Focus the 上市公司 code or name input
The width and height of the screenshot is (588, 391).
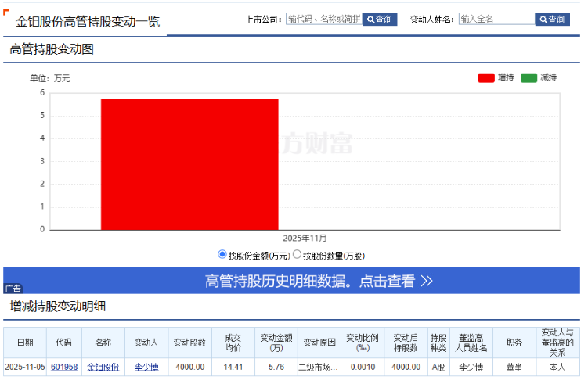point(324,19)
